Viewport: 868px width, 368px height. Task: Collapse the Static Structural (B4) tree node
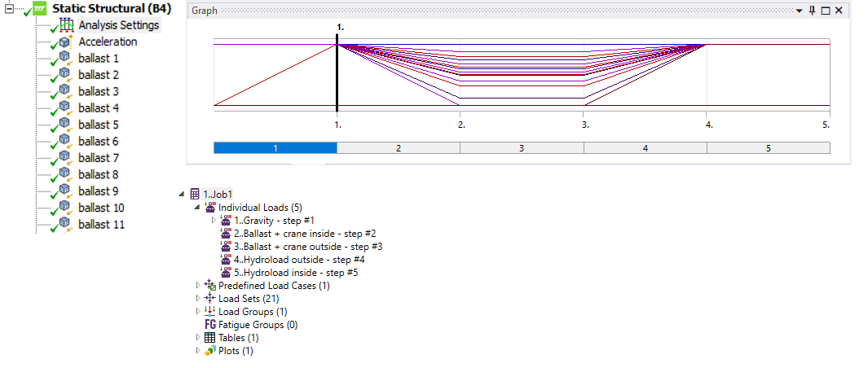click(10, 9)
